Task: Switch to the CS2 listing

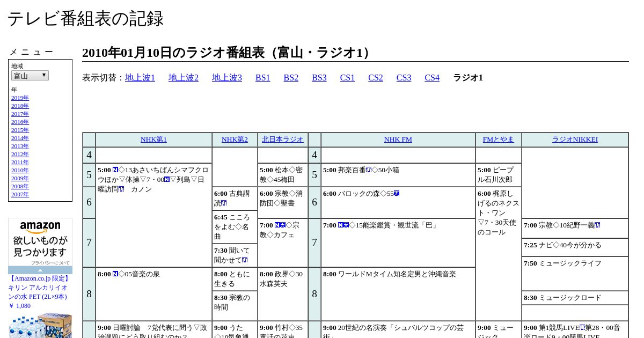Action: click(x=376, y=78)
